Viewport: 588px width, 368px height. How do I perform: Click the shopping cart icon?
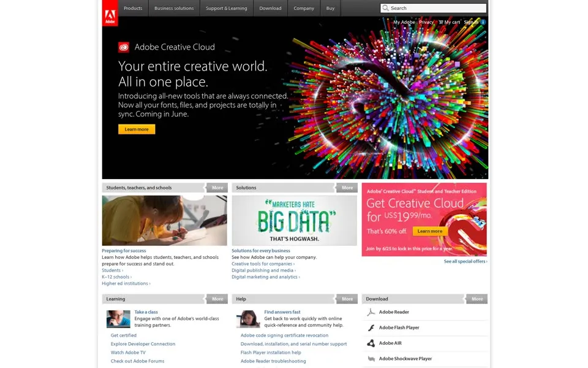(x=441, y=22)
